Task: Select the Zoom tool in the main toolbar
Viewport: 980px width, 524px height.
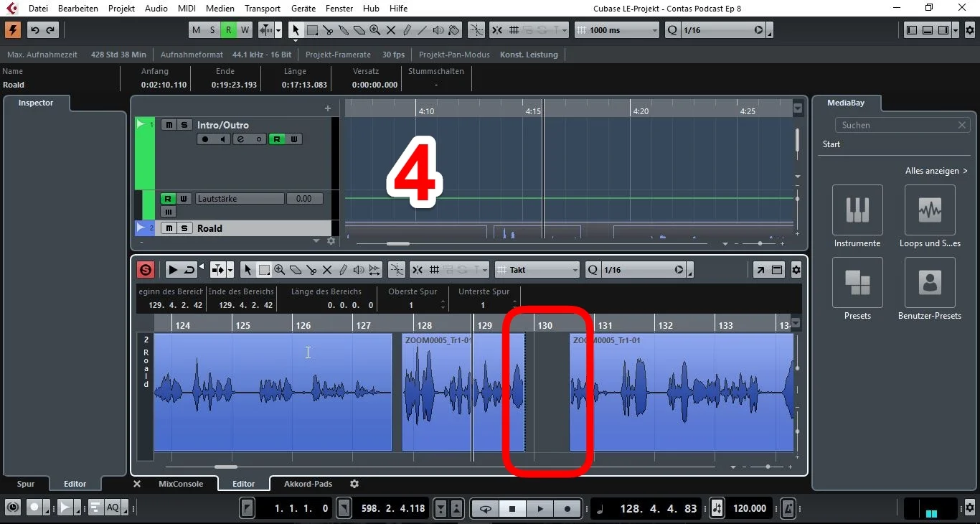Action: coord(375,30)
